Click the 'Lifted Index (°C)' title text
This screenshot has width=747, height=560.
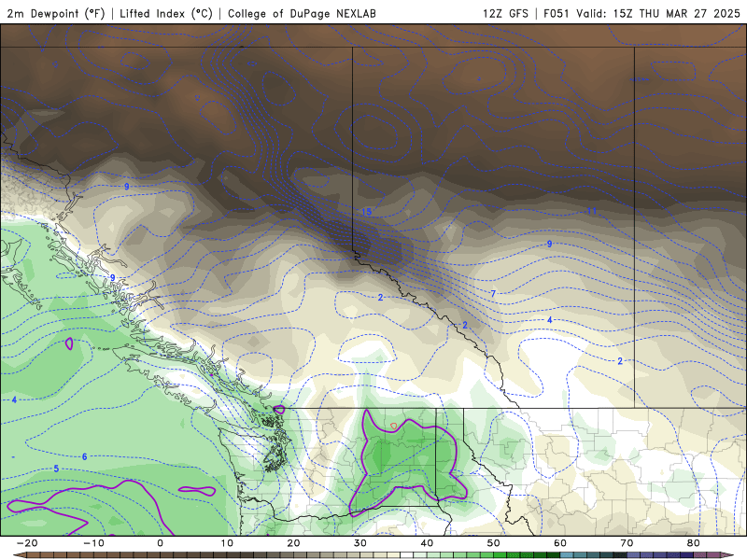point(166,13)
